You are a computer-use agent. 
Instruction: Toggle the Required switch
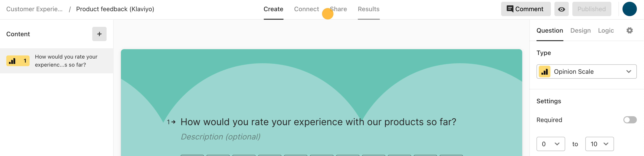(630, 120)
